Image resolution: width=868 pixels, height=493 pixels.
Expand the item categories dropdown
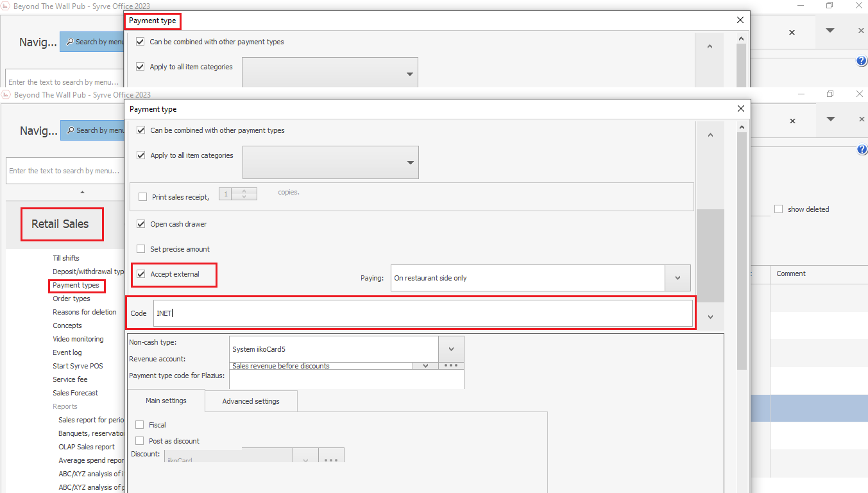(410, 162)
